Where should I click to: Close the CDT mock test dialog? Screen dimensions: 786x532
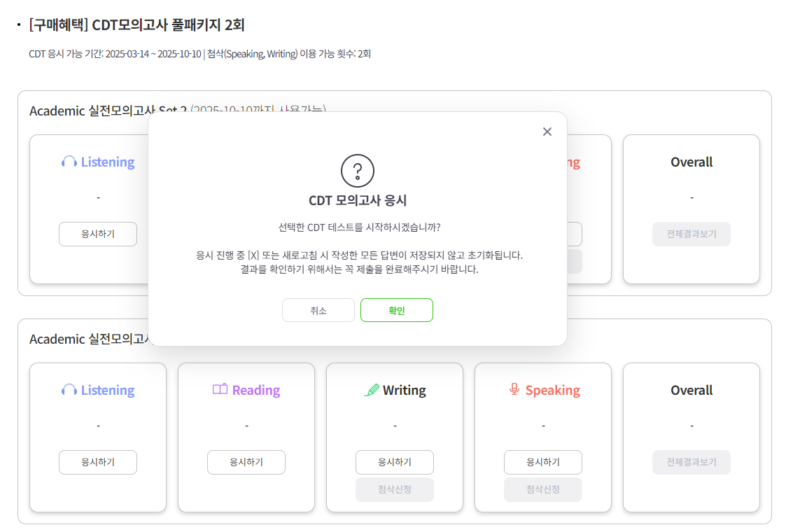[x=547, y=132]
